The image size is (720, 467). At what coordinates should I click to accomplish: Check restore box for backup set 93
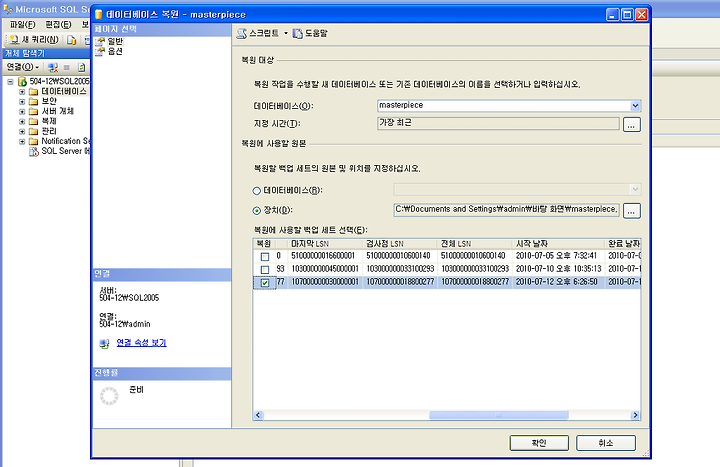pyautogui.click(x=265, y=270)
